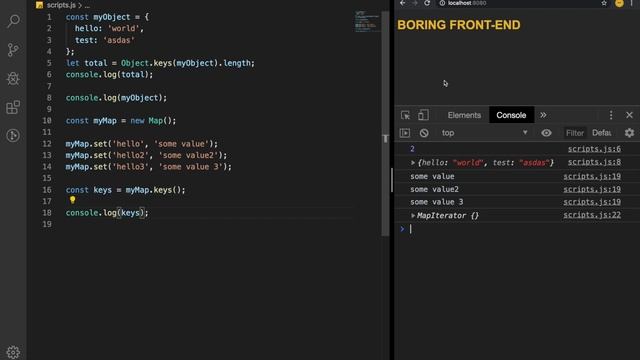The width and height of the screenshot is (640, 360).
Task: Show more DevTools tabs chevron
Action: pyautogui.click(x=543, y=115)
